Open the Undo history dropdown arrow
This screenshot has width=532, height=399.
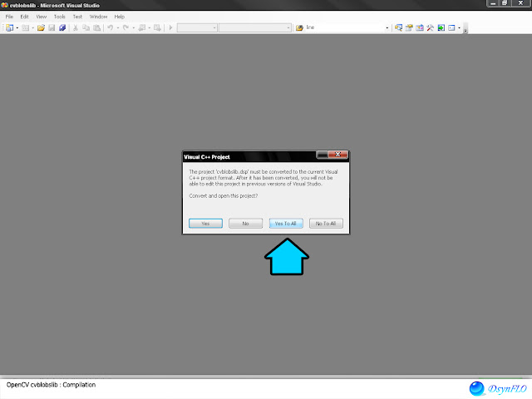tap(118, 27)
